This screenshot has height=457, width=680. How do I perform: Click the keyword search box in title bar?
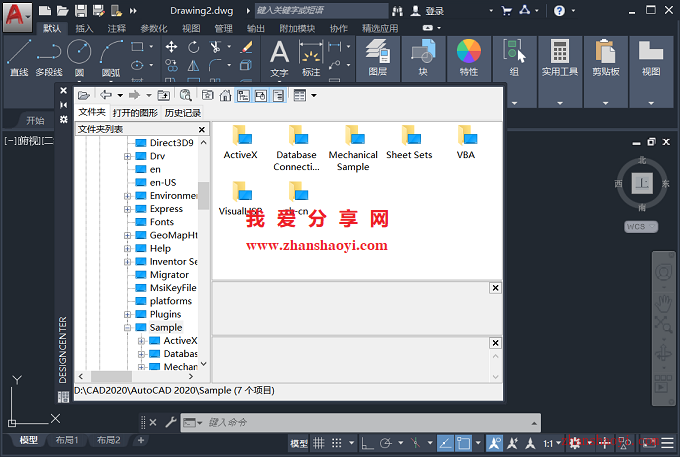pyautogui.click(x=321, y=10)
